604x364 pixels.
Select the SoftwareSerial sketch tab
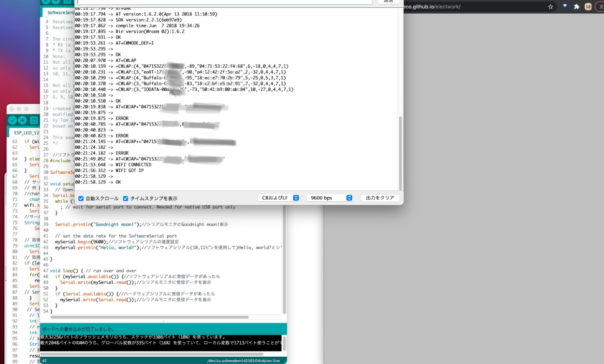click(60, 13)
